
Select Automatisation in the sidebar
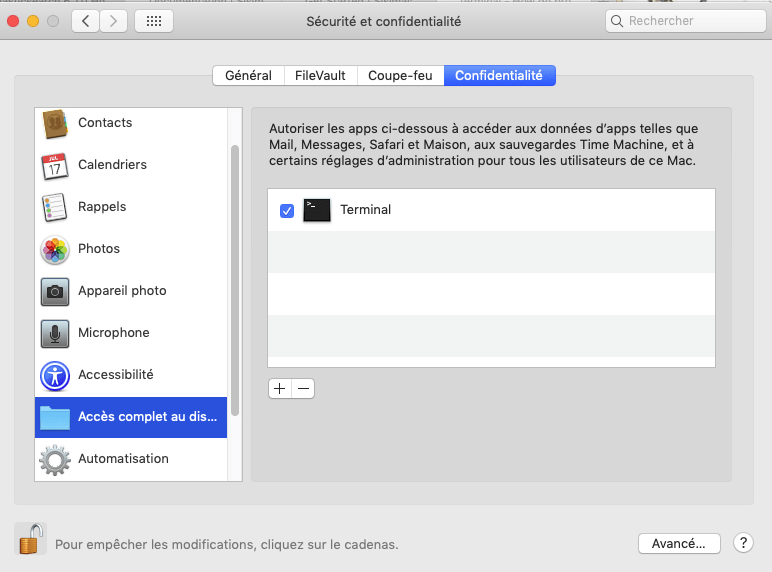point(122,459)
